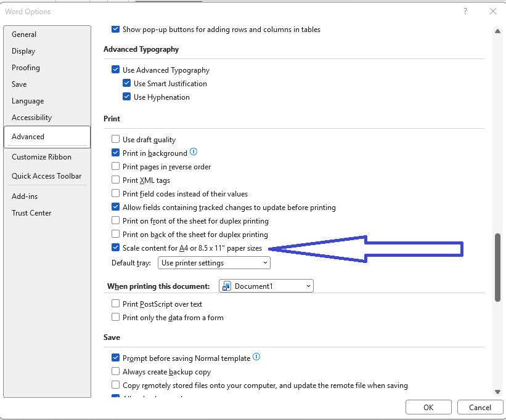506x420 pixels.
Task: Select the Accessibility category
Action: pyautogui.click(x=47, y=118)
